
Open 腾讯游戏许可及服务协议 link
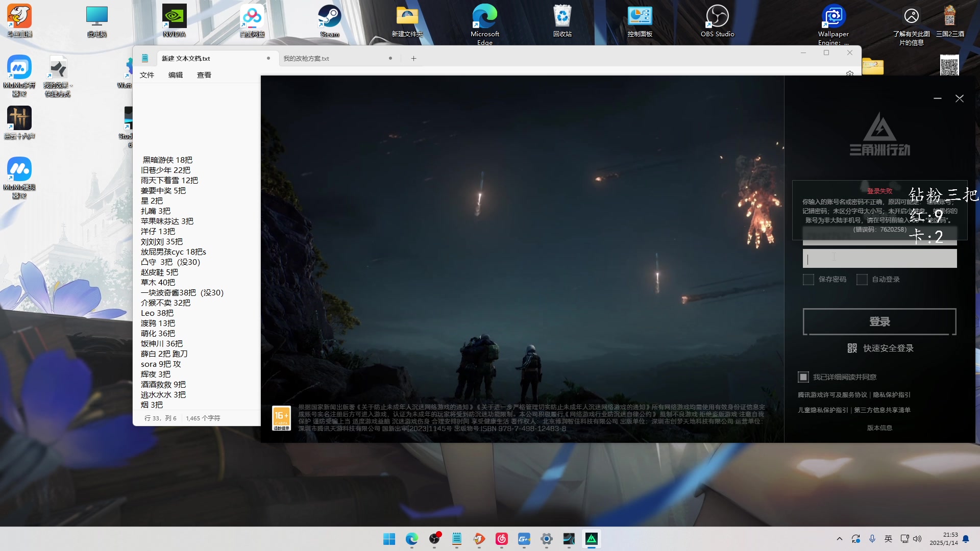(x=832, y=395)
